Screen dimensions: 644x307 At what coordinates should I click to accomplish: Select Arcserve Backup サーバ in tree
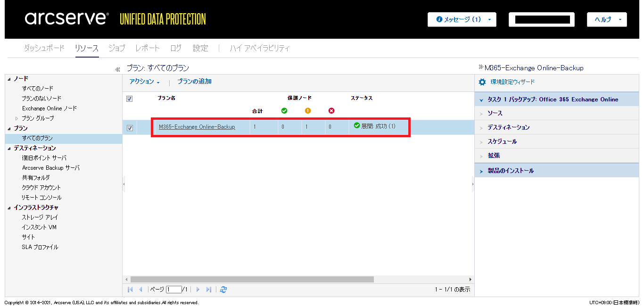51,168
